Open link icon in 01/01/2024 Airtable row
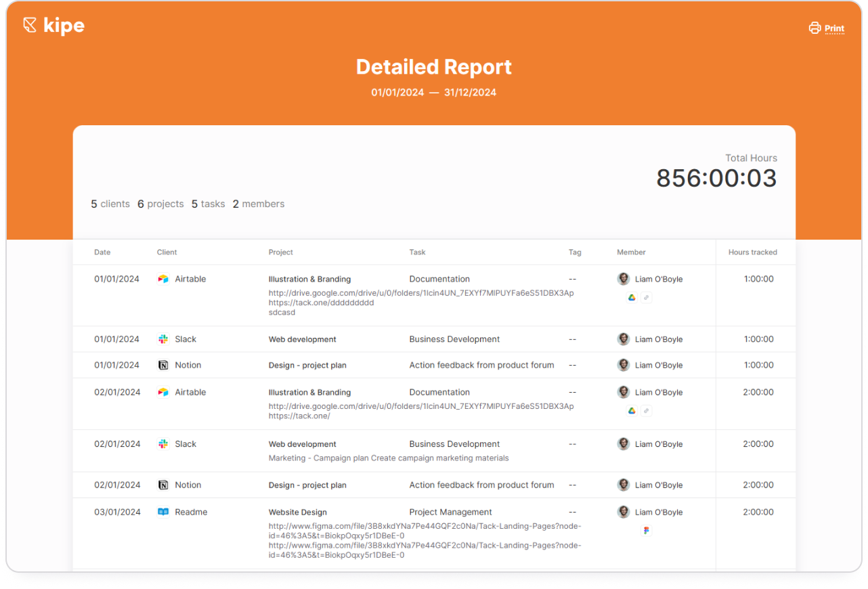868x589 pixels. coord(647,297)
